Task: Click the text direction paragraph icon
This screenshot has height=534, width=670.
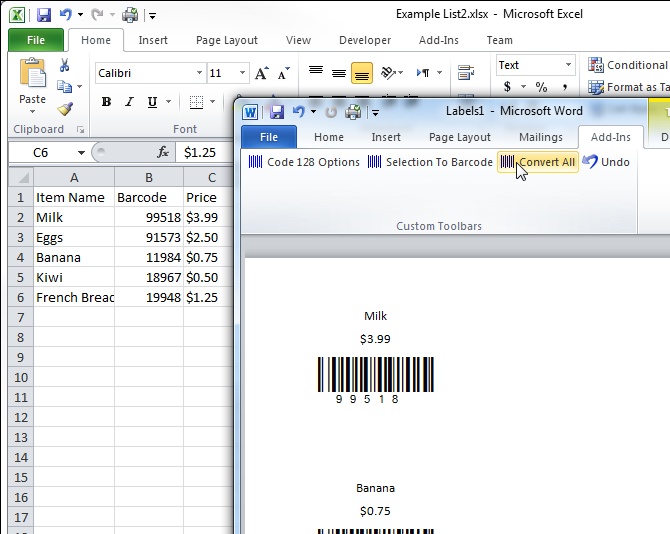Action: click(423, 73)
